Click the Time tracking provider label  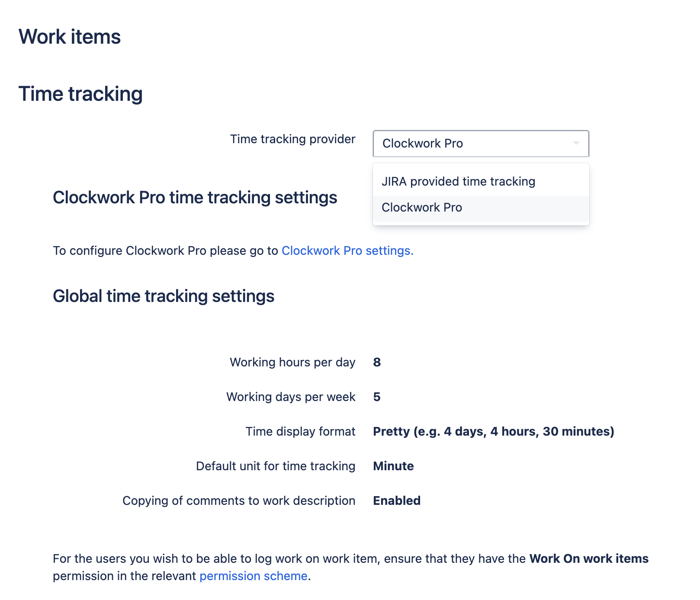(x=293, y=139)
